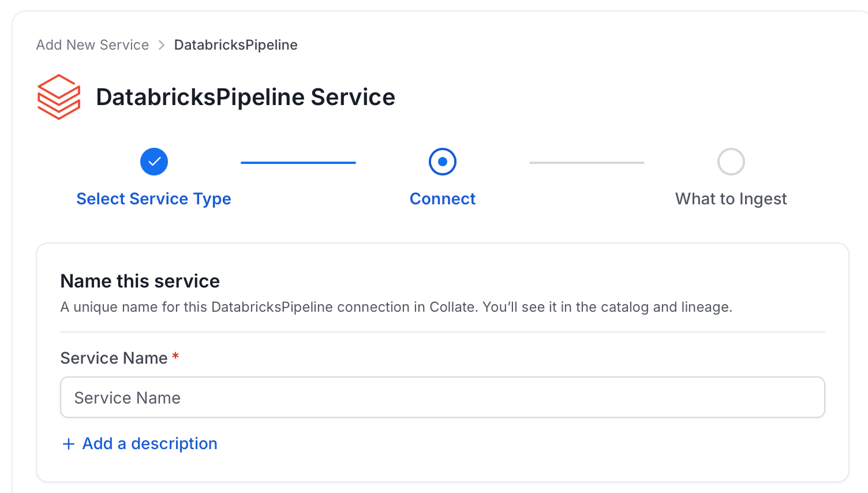Click the Service Name field label

[x=114, y=358]
